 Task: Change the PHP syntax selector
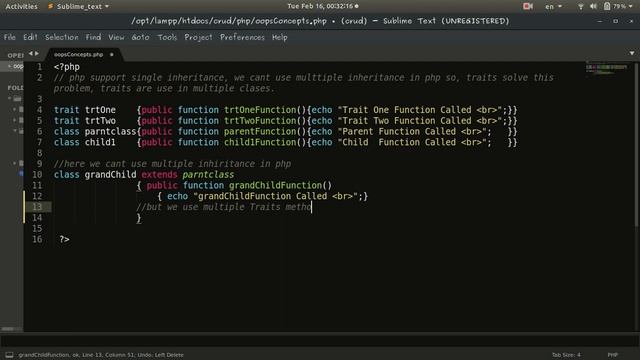613,355
